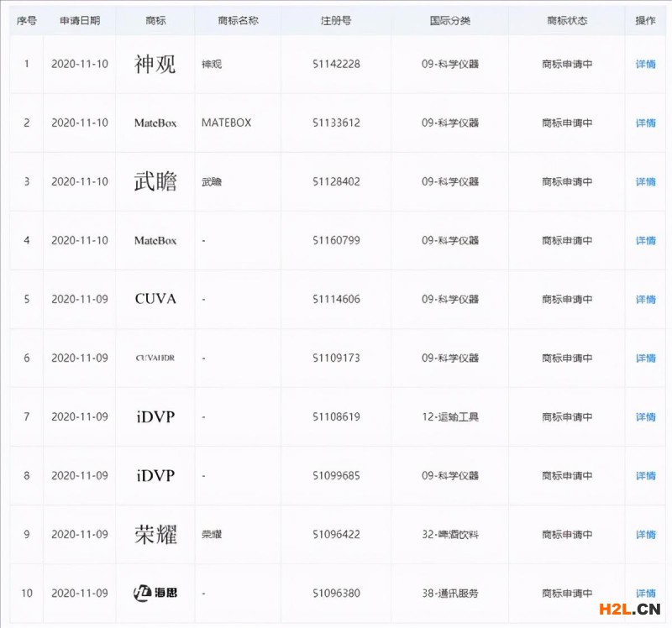Click the 32-啤酒饮料 classification cell
This screenshot has height=628, width=672.
pos(450,534)
